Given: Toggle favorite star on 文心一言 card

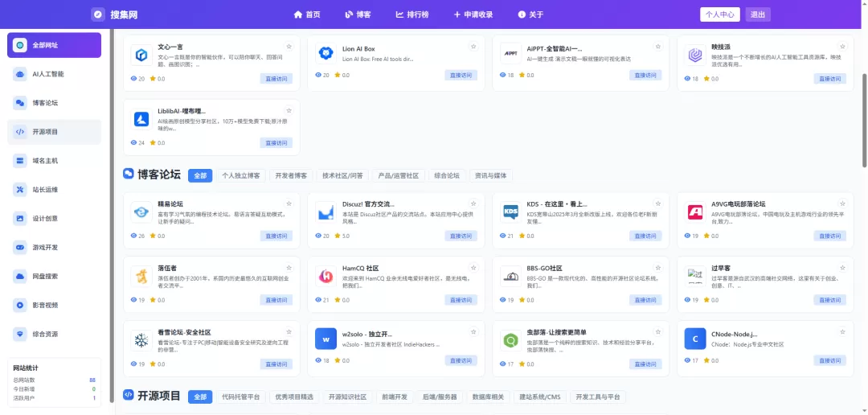Looking at the screenshot, I should tap(289, 46).
